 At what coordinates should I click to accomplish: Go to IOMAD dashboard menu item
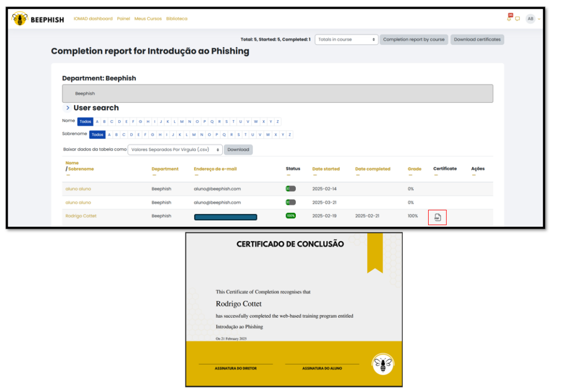click(93, 19)
